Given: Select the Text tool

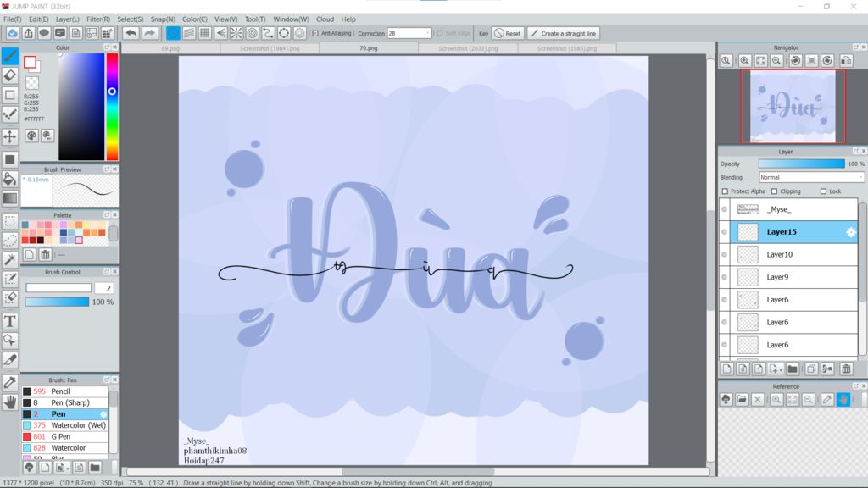Looking at the screenshot, I should point(10,321).
